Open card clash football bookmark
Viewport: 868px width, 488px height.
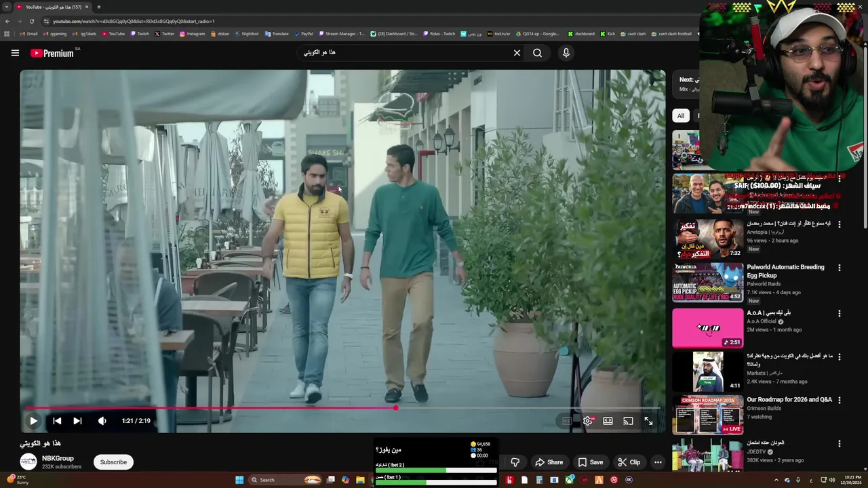tap(671, 34)
